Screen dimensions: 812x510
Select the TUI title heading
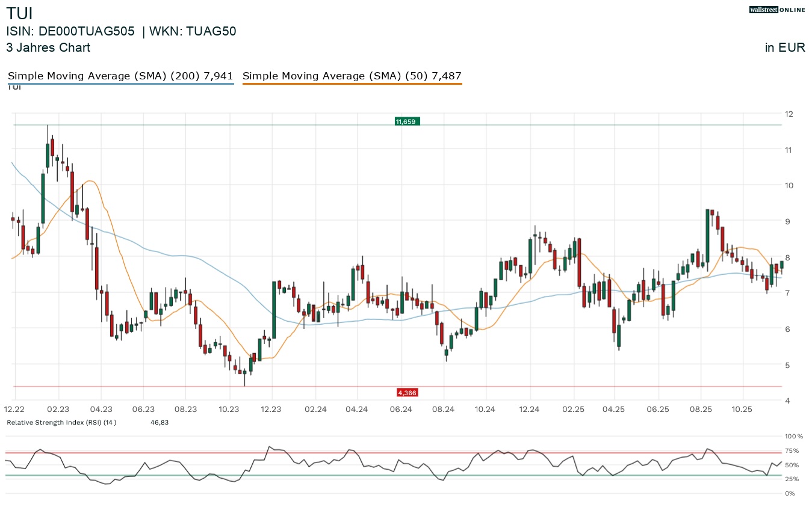[20, 14]
